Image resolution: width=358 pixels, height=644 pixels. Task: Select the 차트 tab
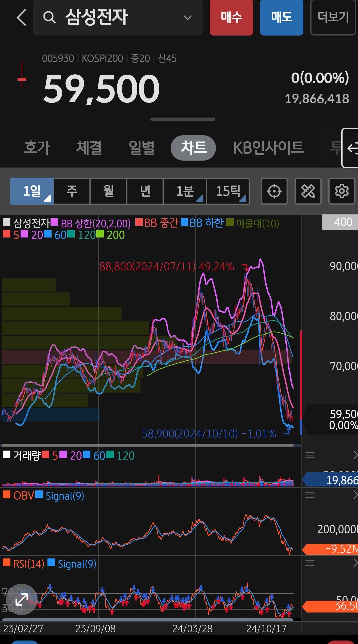pos(193,148)
